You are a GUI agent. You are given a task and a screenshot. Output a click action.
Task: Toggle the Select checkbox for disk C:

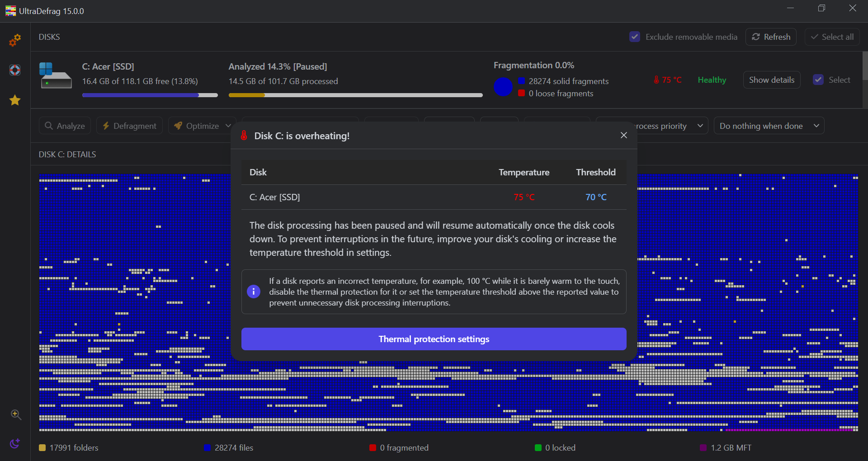(x=818, y=80)
